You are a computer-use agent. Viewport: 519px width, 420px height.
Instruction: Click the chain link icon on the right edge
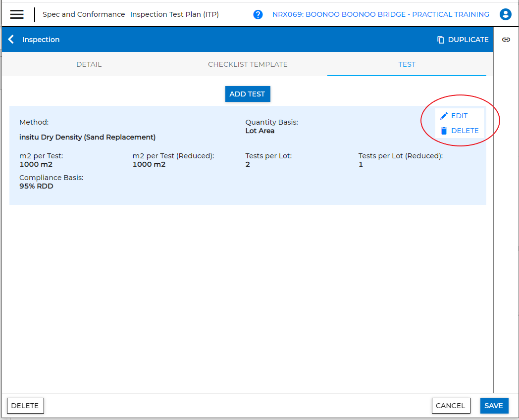pos(506,39)
